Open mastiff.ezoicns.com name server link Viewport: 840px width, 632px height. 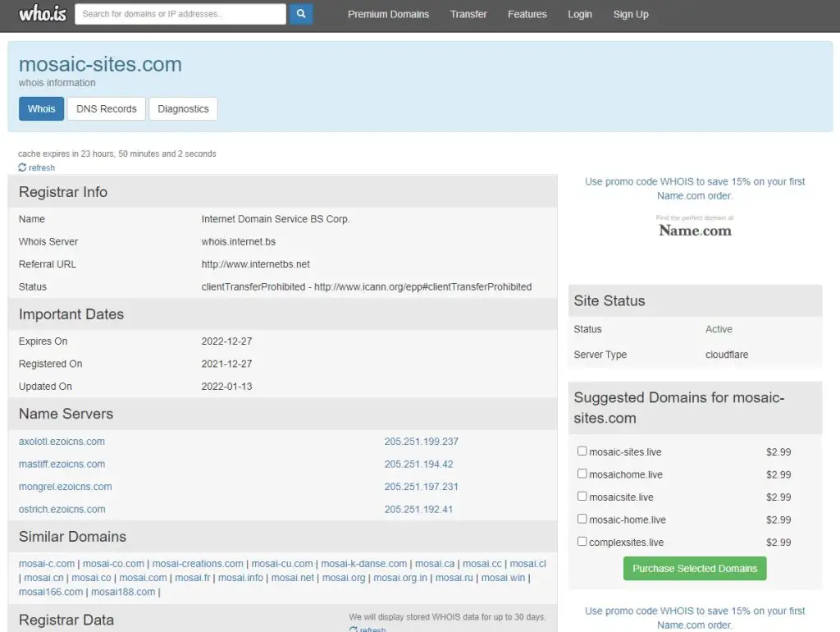(62, 464)
